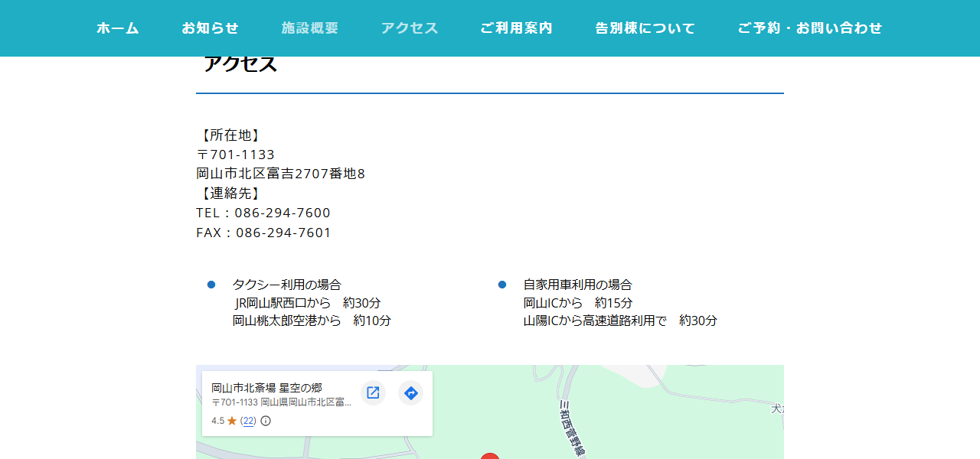The height and width of the screenshot is (459, 980).
Task: Go to ホーム in navigation bar
Action: 118,28
